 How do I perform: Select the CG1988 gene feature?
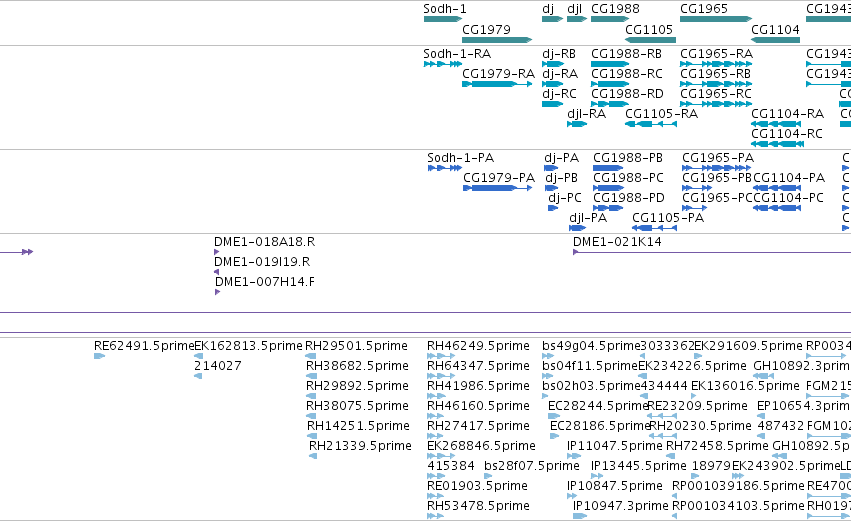(x=610, y=20)
